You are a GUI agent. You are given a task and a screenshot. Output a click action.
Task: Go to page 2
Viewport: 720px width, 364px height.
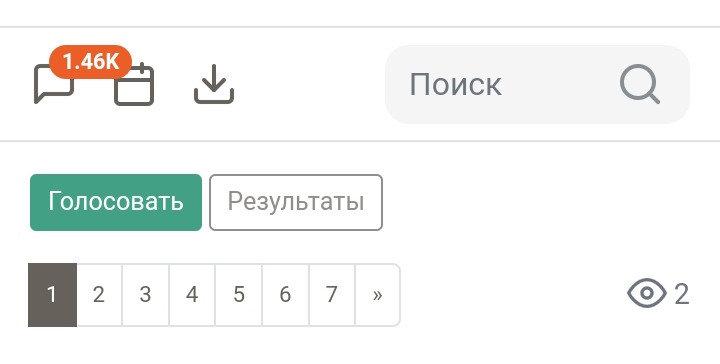pyautogui.click(x=99, y=295)
